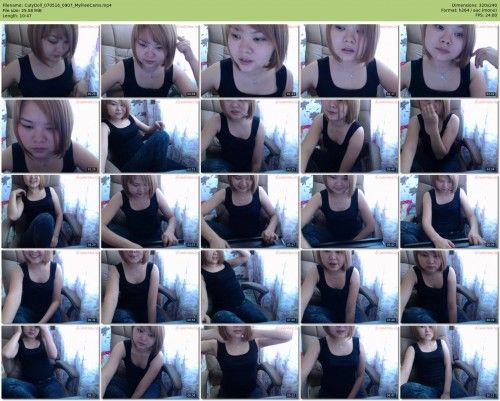Open the center thumbnail of the grid
500x401 pixels.
(250, 211)
